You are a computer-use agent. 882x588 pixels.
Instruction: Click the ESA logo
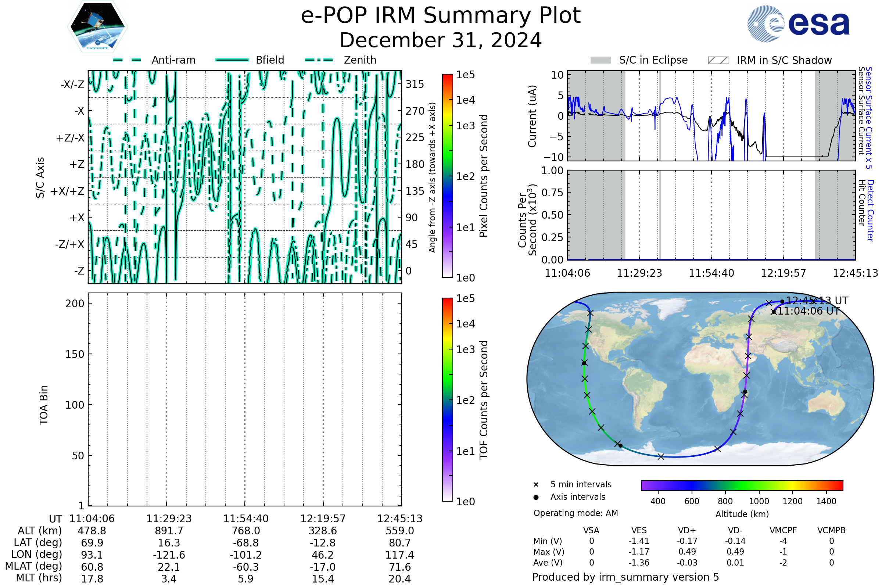click(798, 24)
